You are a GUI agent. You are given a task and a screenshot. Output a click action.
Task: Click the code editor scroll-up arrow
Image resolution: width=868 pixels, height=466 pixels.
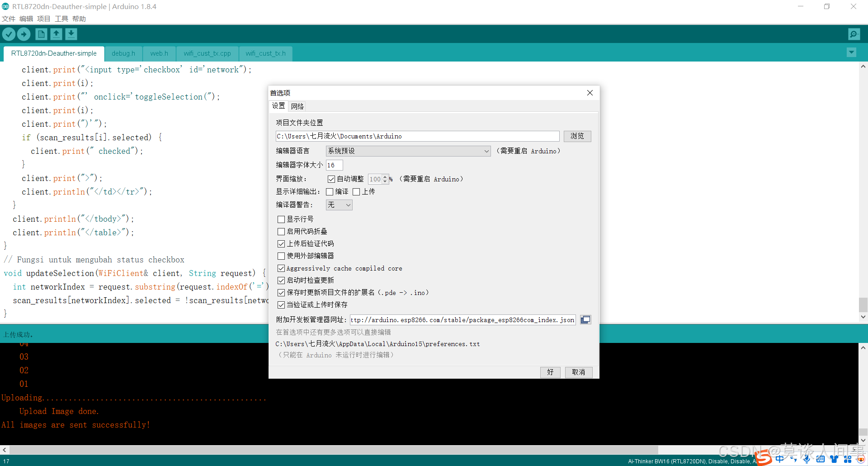point(863,67)
